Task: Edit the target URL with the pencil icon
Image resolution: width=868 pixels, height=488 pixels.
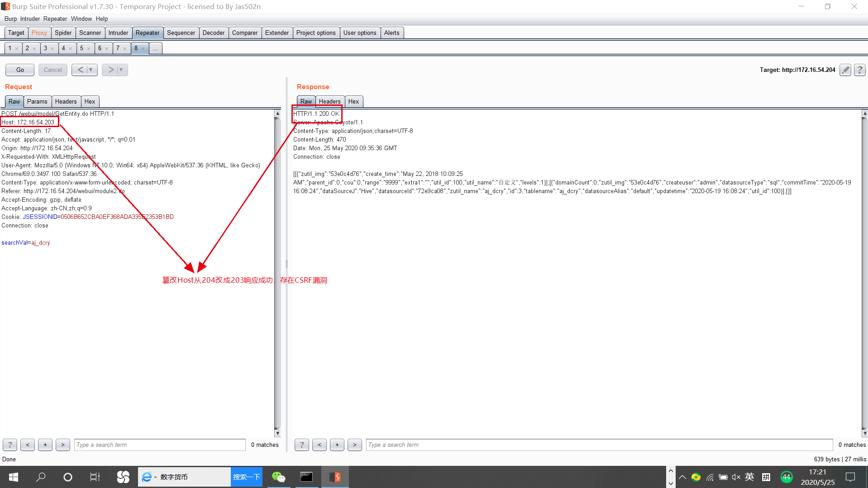Action: [844, 70]
